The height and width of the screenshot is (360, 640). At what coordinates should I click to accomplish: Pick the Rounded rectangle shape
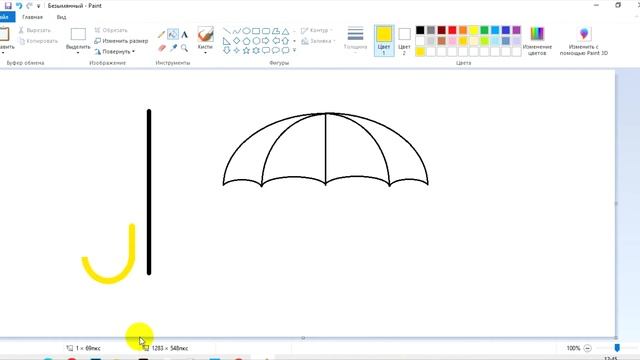coord(266,31)
